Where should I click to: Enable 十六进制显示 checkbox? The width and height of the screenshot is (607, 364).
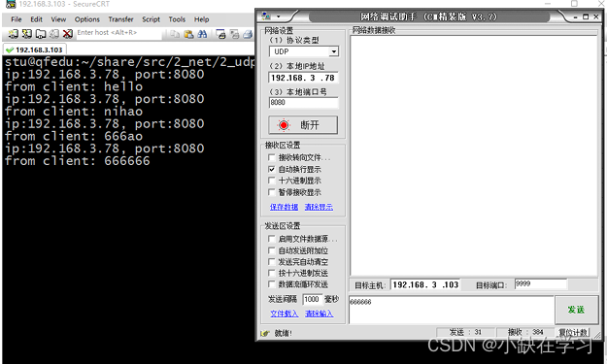coord(271,181)
